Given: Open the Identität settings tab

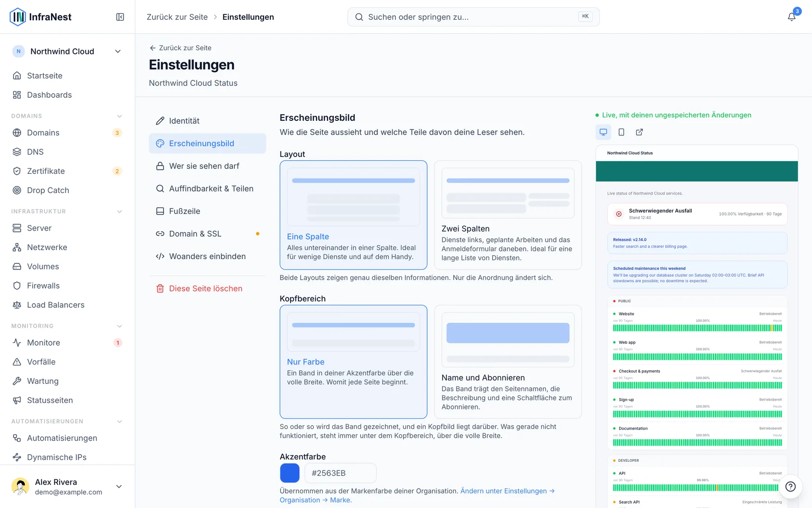Looking at the screenshot, I should 207,121.
